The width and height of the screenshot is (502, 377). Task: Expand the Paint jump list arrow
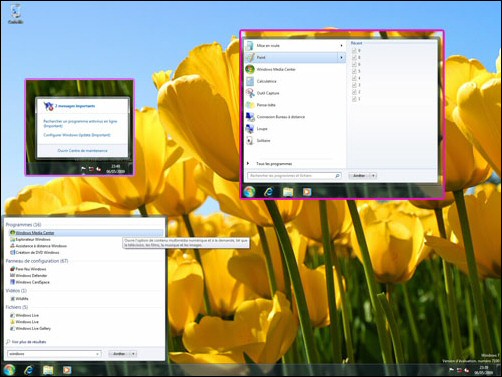[342, 57]
